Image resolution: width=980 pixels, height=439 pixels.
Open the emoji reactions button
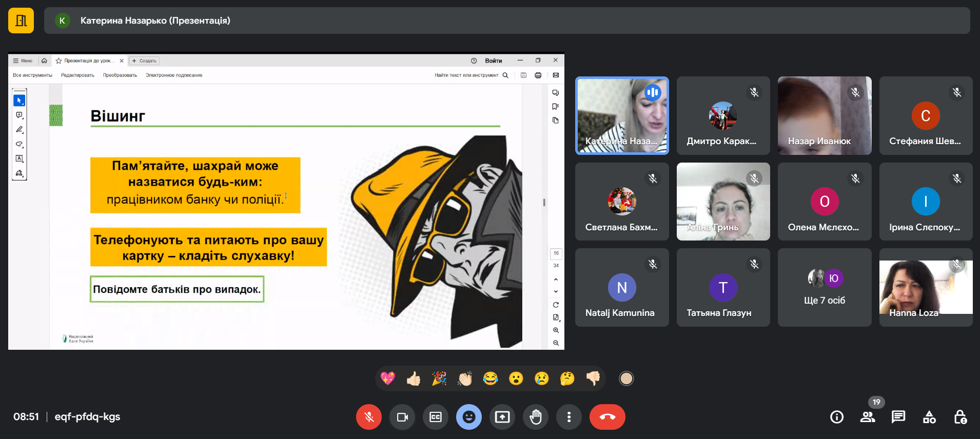coord(469,417)
